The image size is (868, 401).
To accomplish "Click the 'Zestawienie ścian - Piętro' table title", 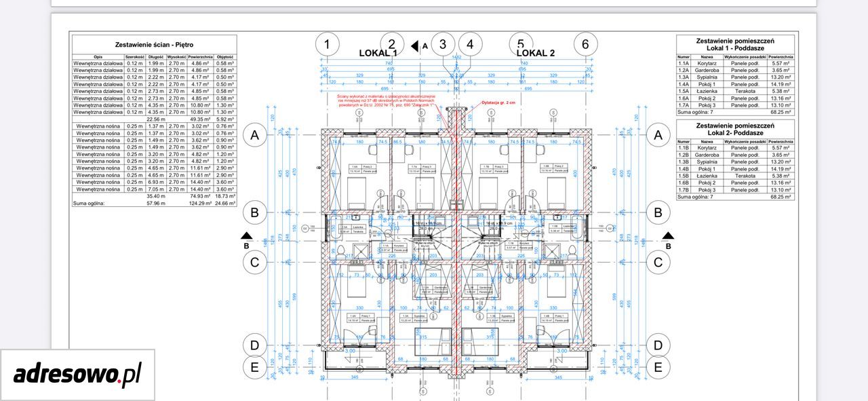I will [155, 45].
